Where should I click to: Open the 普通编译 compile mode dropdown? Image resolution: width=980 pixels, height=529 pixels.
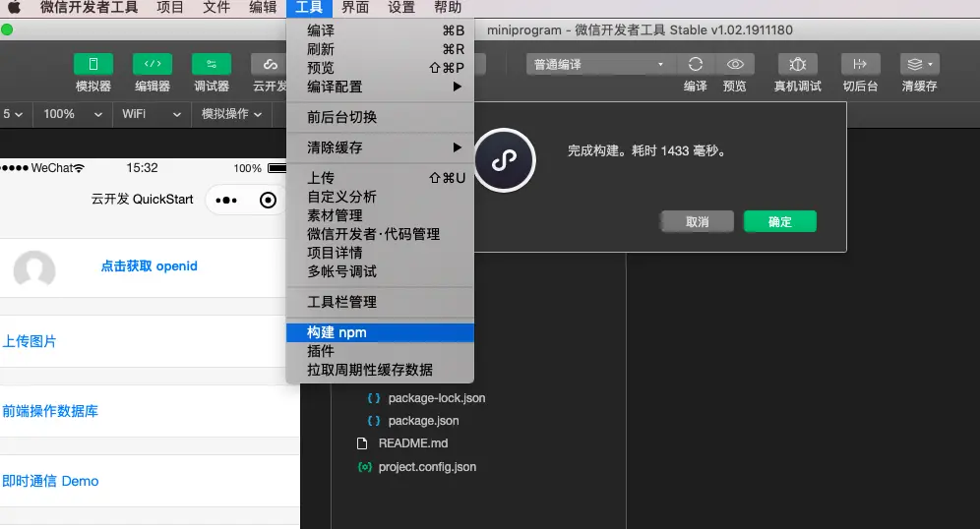click(x=600, y=64)
